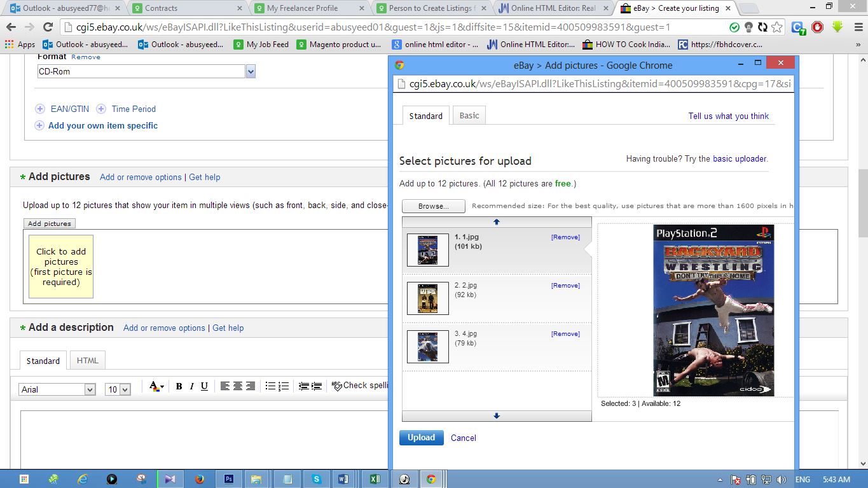Switch to the HTML description tab
This screenshot has width=868, height=488.
point(88,360)
